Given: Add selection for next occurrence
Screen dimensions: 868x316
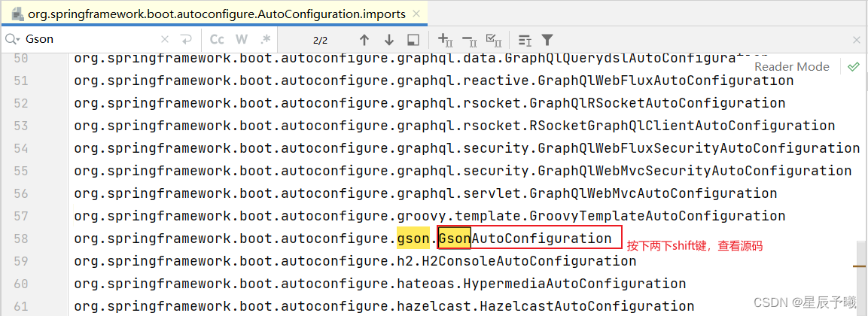Looking at the screenshot, I should coord(446,40).
